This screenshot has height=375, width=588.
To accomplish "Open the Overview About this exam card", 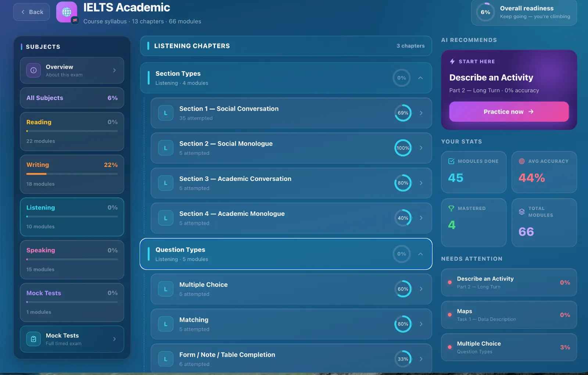I will 72,70.
